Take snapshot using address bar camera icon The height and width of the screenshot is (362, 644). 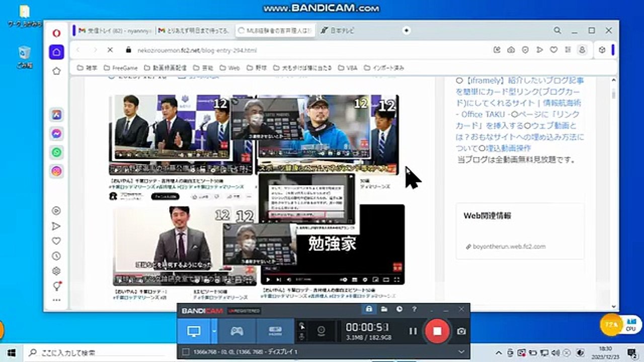[511, 50]
